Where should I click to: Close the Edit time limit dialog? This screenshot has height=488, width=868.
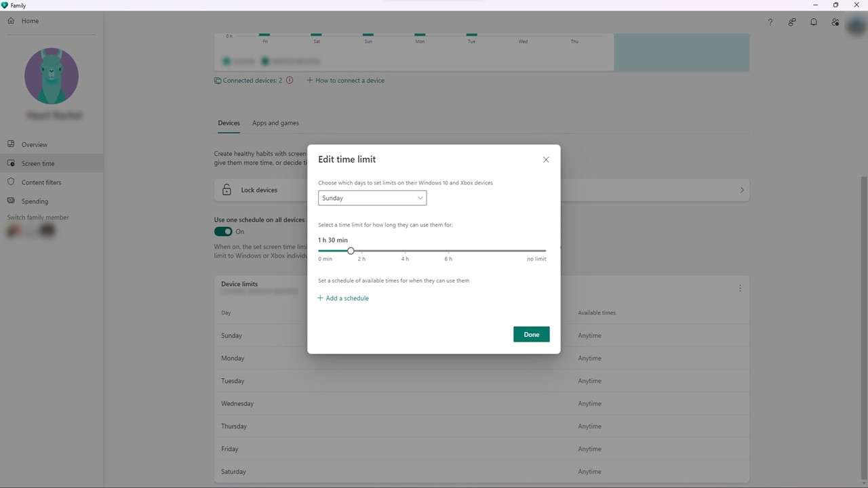[x=546, y=160]
